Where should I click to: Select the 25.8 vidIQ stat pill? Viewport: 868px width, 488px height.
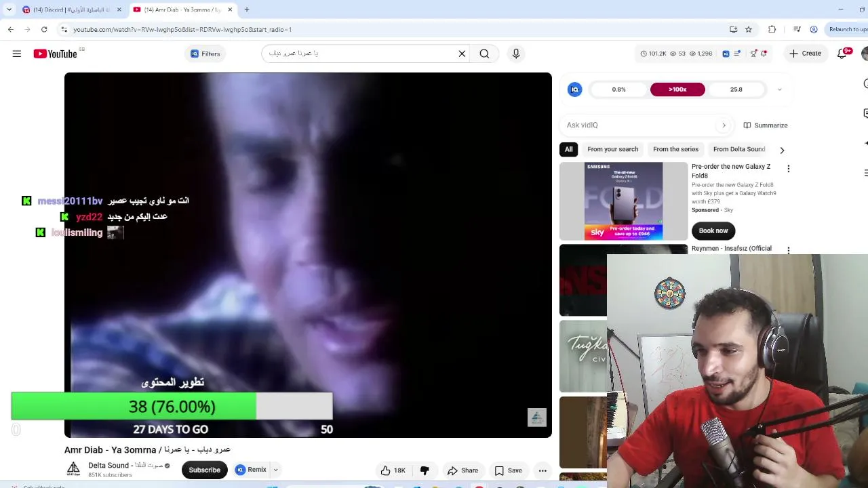(736, 89)
